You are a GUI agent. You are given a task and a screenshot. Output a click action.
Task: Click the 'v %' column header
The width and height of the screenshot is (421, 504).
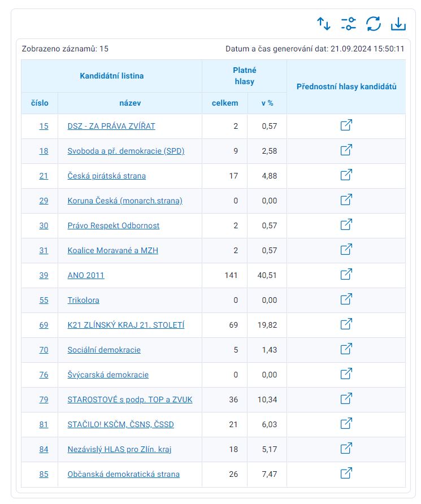(x=267, y=103)
